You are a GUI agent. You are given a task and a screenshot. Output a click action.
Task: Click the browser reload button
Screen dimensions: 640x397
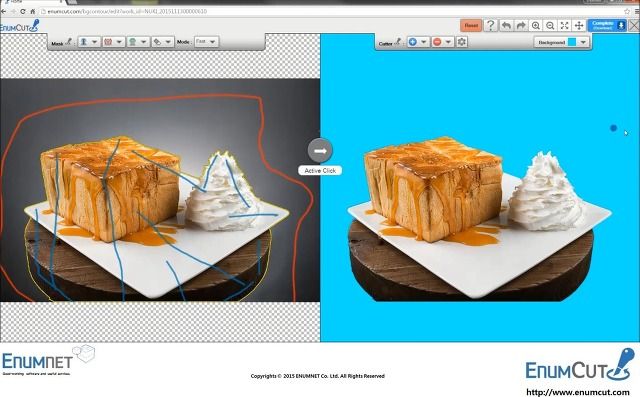click(x=23, y=11)
